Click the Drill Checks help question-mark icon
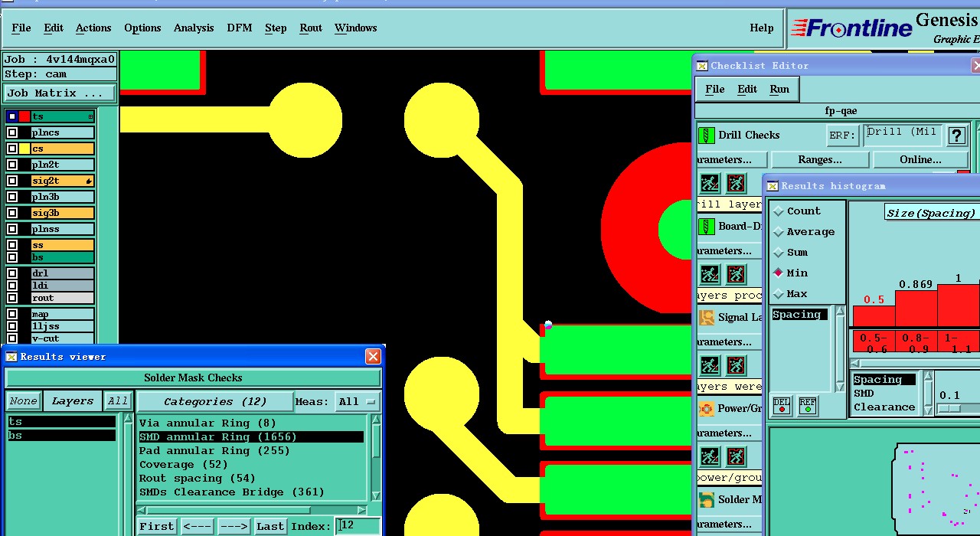Image resolution: width=980 pixels, height=536 pixels. 956,136
